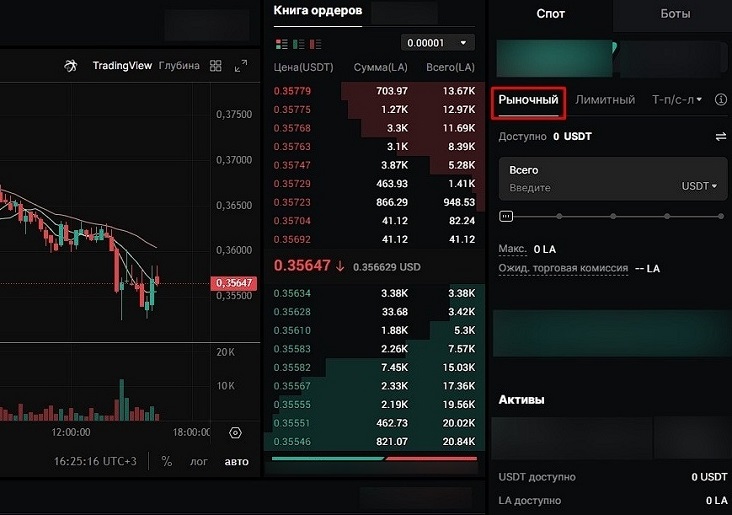Open the chart grid layout icon
The height and width of the screenshot is (515, 732).
tap(215, 66)
